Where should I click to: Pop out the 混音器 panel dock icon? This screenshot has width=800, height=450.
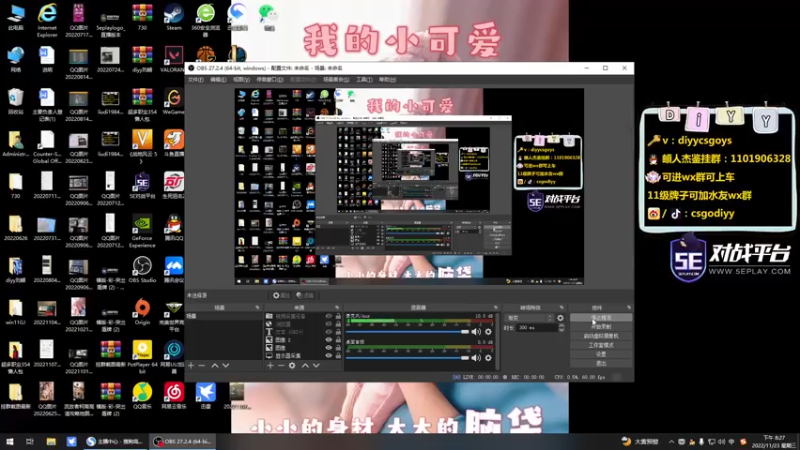495,308
